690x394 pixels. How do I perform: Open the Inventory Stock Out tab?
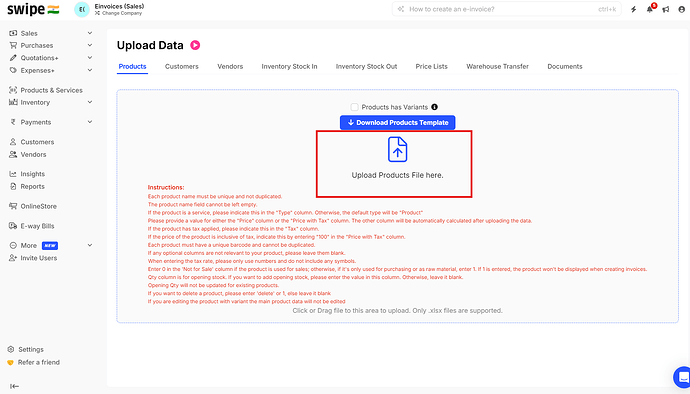pos(366,66)
